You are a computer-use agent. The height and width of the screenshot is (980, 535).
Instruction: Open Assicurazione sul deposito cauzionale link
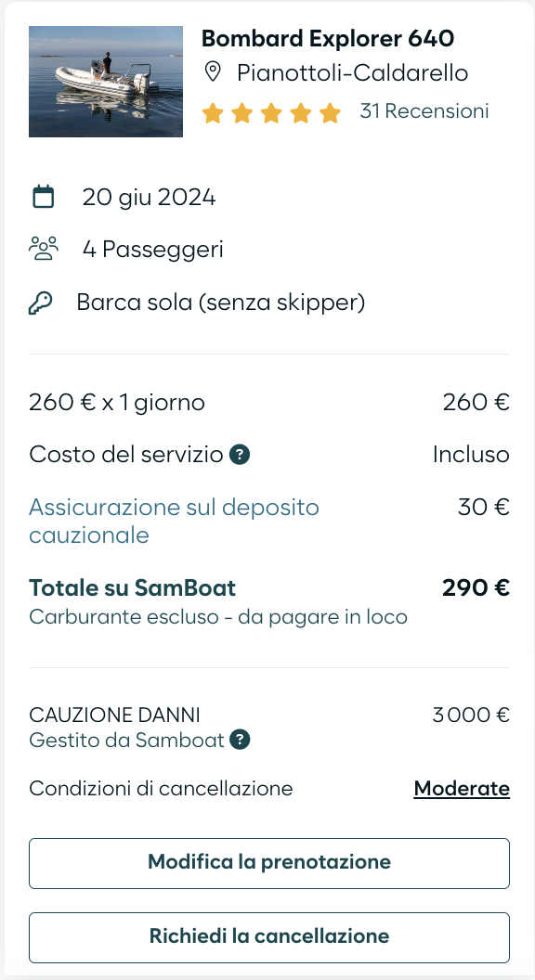click(x=174, y=522)
